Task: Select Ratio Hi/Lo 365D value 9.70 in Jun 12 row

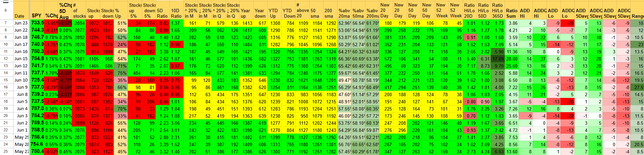Action: (498, 66)
